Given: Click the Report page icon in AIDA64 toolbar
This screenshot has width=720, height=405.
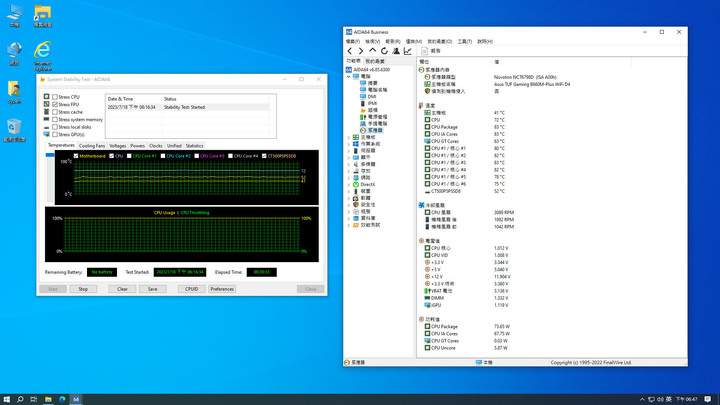Looking at the screenshot, I should tap(425, 51).
